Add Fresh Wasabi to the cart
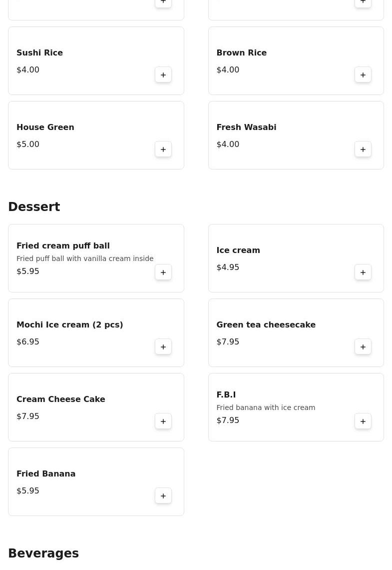This screenshot has height=570, width=392. [x=363, y=149]
